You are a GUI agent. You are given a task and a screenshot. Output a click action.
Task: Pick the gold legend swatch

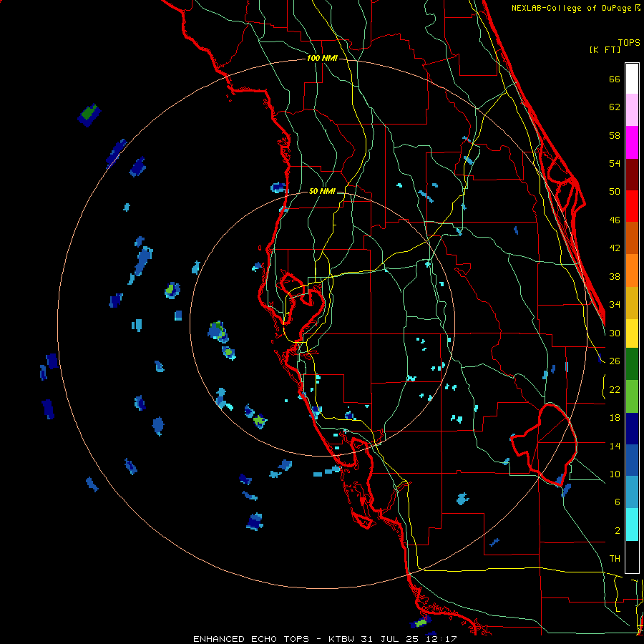point(632,303)
